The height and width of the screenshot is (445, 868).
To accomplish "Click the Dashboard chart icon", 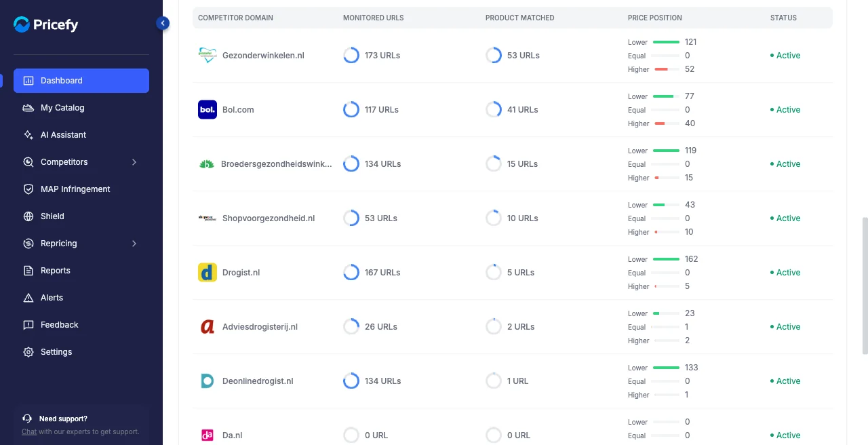I will tap(28, 81).
